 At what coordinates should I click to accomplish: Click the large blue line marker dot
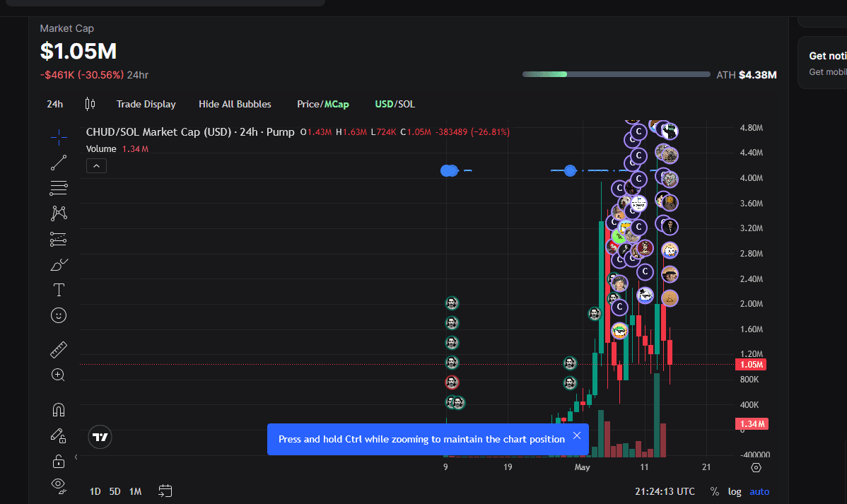coord(570,170)
